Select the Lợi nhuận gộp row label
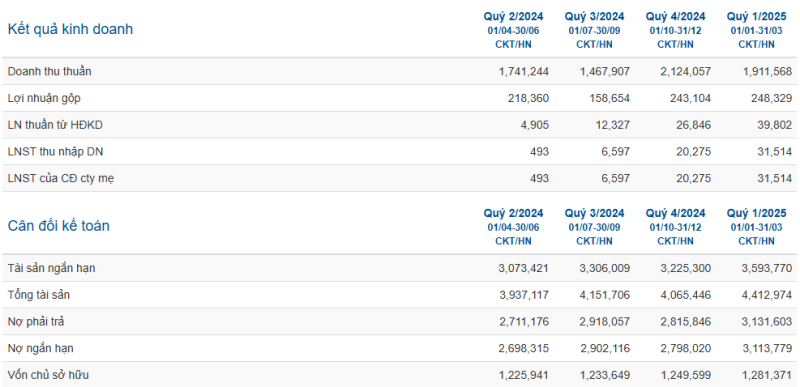 tap(44, 98)
